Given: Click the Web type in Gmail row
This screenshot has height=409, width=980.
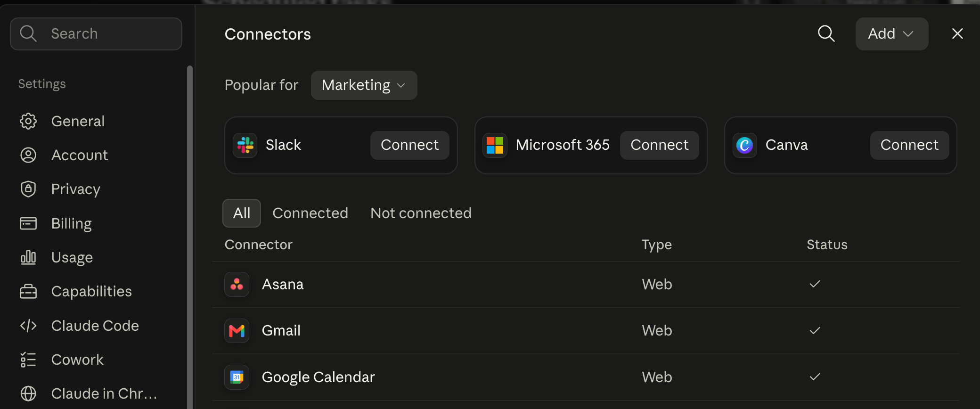Looking at the screenshot, I should [x=657, y=331].
